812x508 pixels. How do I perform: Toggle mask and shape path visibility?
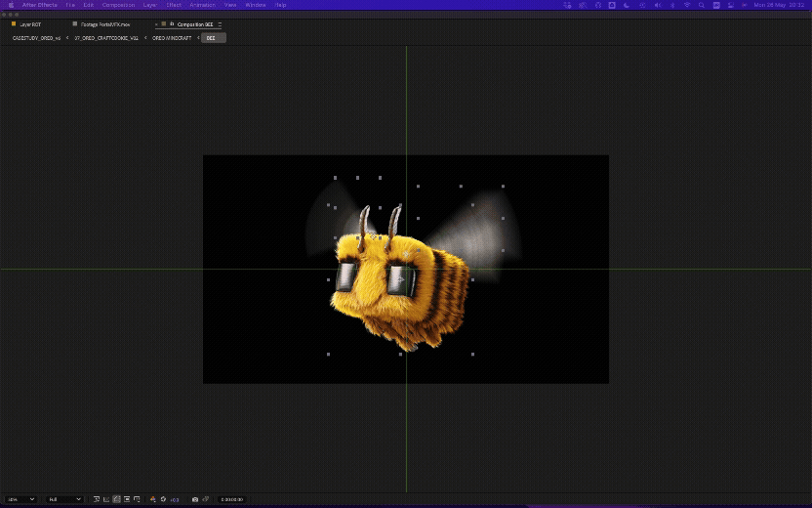pos(116,499)
